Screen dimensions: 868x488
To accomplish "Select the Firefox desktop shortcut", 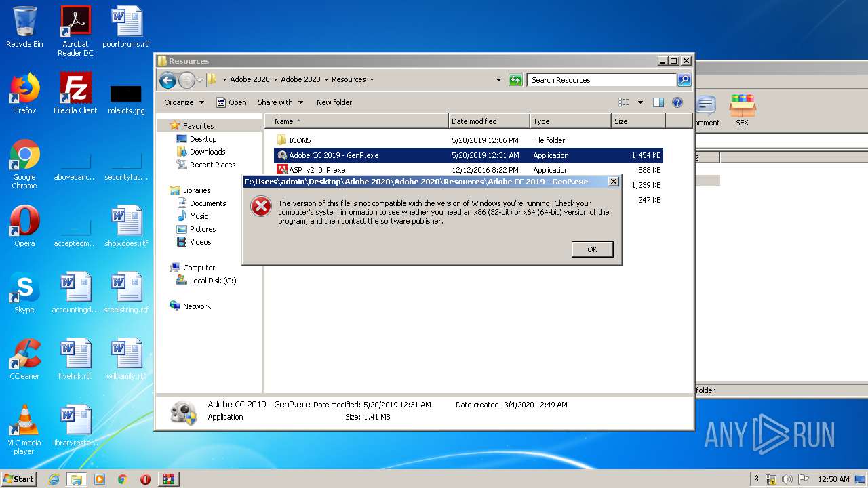I will tap(24, 94).
